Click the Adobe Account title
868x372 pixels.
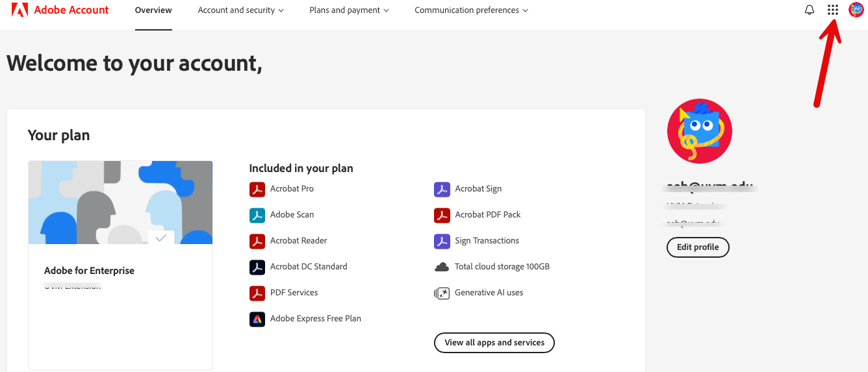tap(71, 10)
